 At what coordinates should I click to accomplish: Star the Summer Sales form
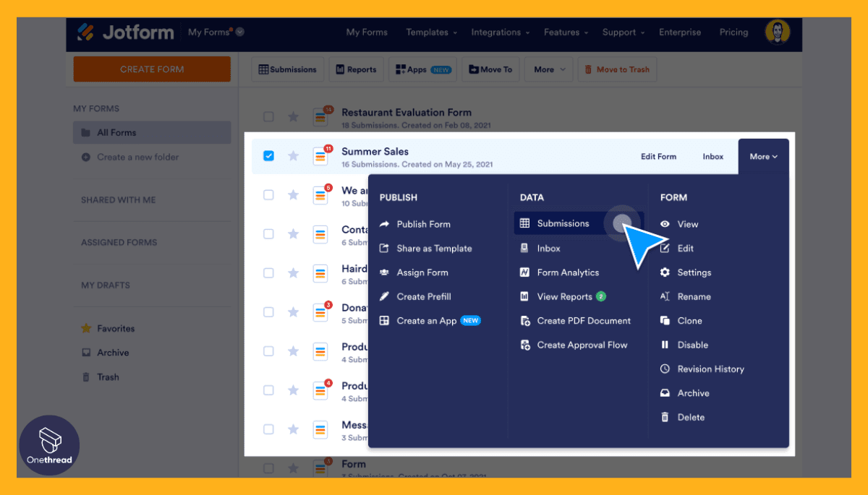(293, 156)
